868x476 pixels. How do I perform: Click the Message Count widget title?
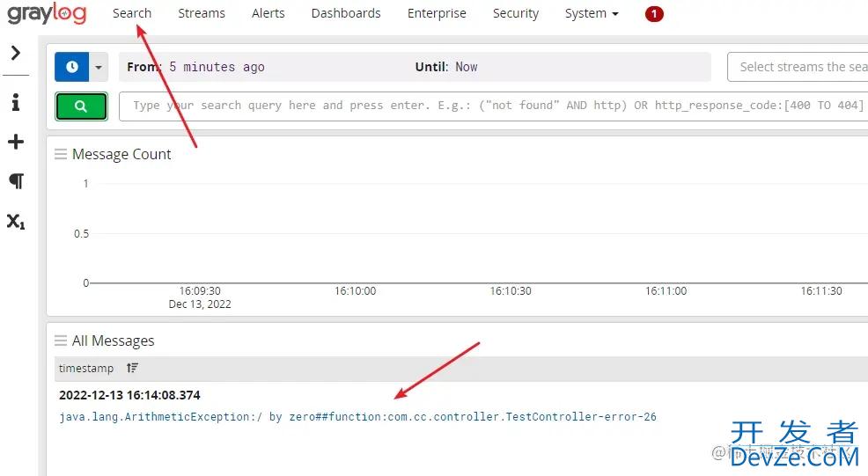pos(121,154)
